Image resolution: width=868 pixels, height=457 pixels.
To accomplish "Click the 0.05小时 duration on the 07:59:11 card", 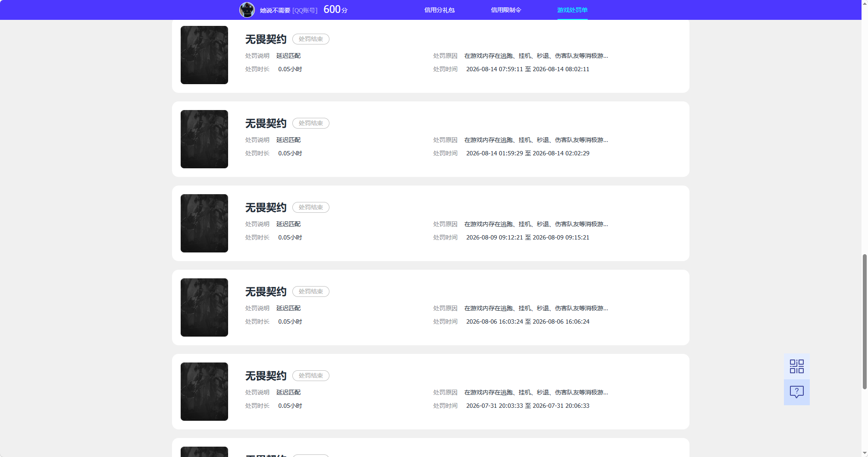I will 290,69.
